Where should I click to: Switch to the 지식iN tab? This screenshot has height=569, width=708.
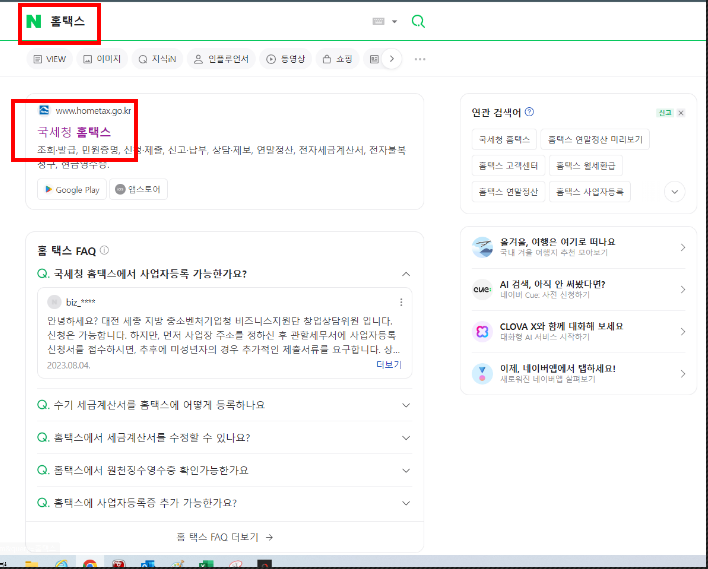157,59
